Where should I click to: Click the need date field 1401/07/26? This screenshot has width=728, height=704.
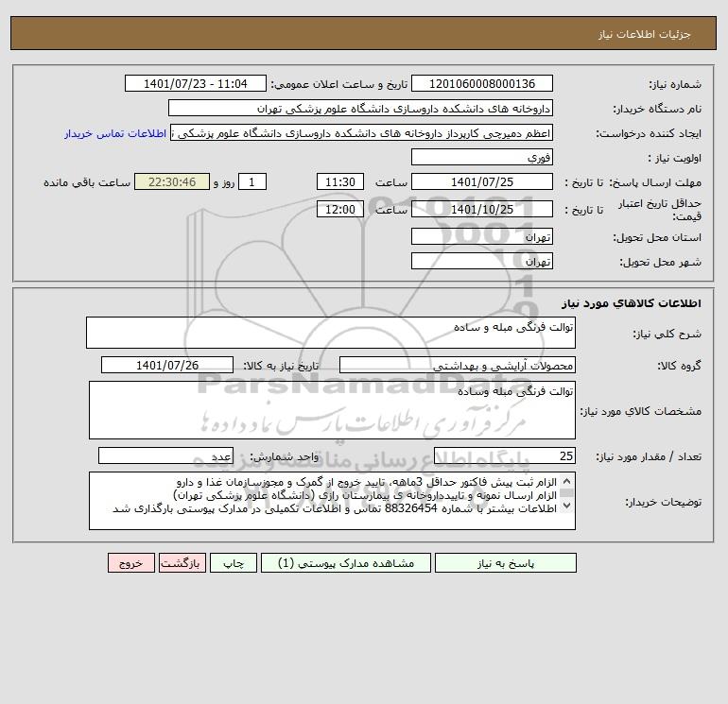coord(167,365)
